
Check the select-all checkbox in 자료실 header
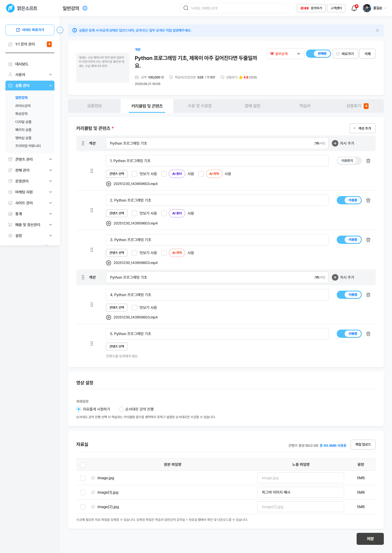(x=83, y=465)
